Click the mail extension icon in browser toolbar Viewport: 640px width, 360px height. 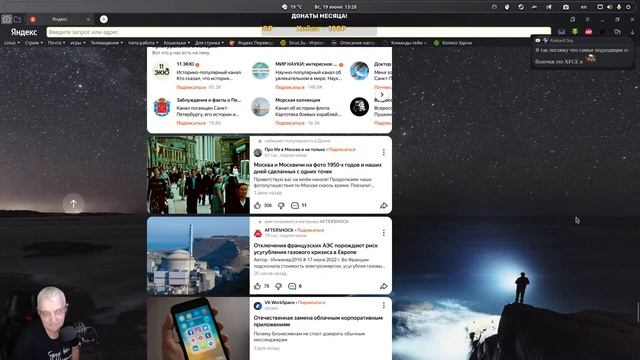562,32
